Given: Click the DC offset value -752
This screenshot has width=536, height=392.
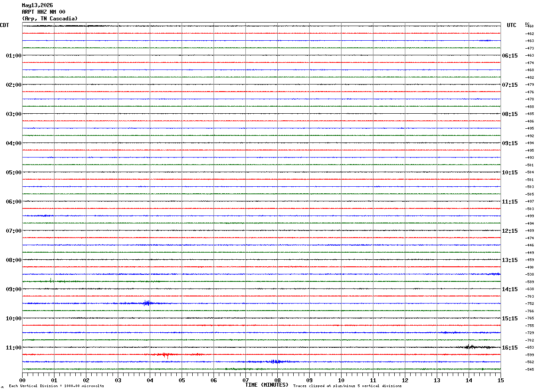Looking at the screenshot, I should click(529, 304).
